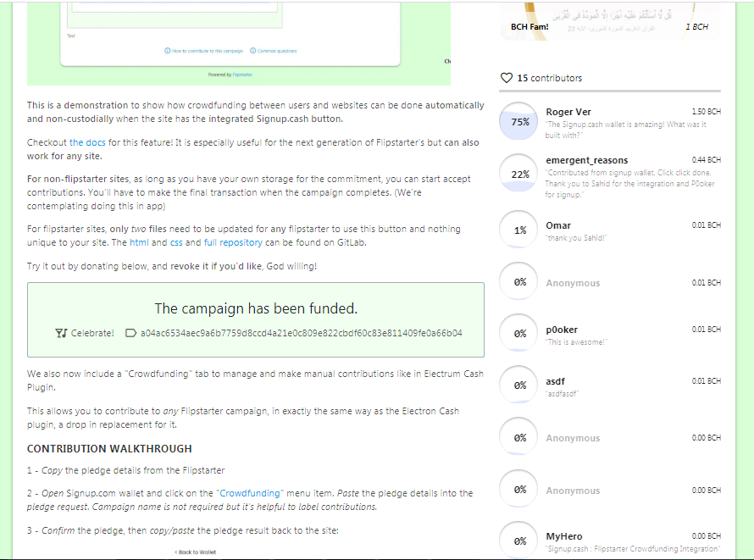This screenshot has width=754, height=560.
Task: Click the Back to Wallet image link
Action: click(195, 552)
